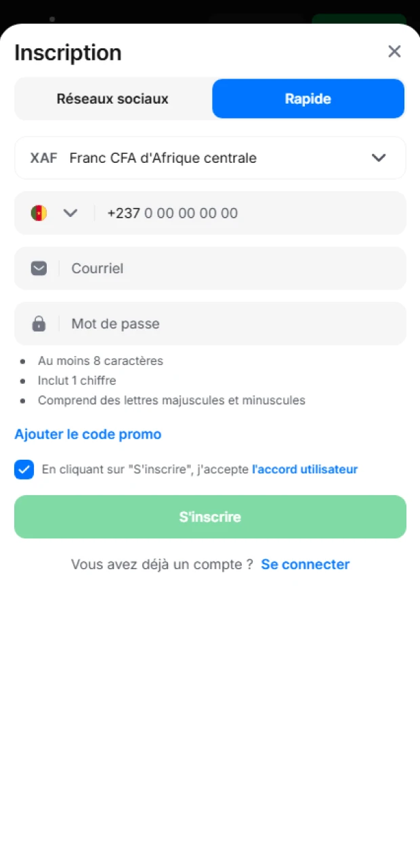Toggle the user agreement checkbox
Image resolution: width=420 pixels, height=868 pixels.
click(24, 469)
